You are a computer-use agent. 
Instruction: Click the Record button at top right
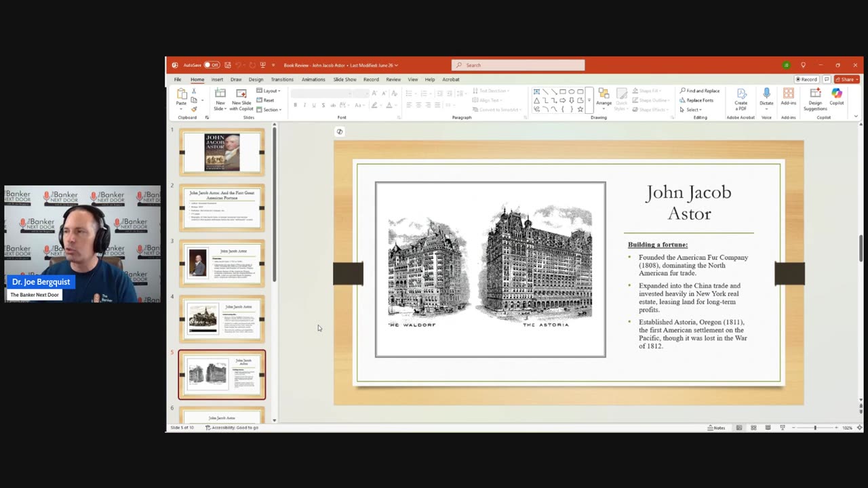(807, 79)
